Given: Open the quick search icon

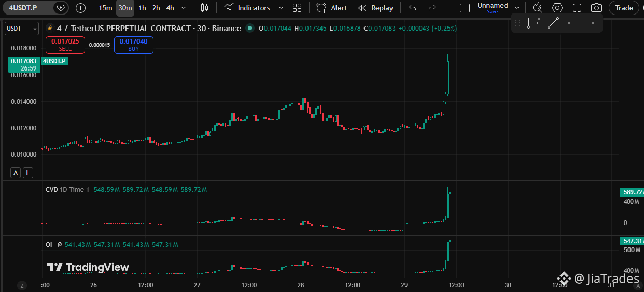Looking at the screenshot, I should [x=538, y=8].
